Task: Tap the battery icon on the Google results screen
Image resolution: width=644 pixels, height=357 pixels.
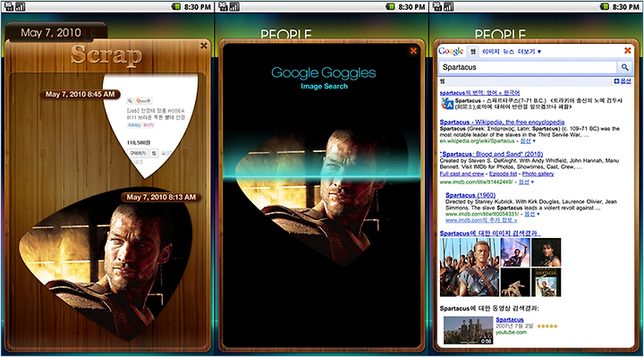Action: pos(604,6)
